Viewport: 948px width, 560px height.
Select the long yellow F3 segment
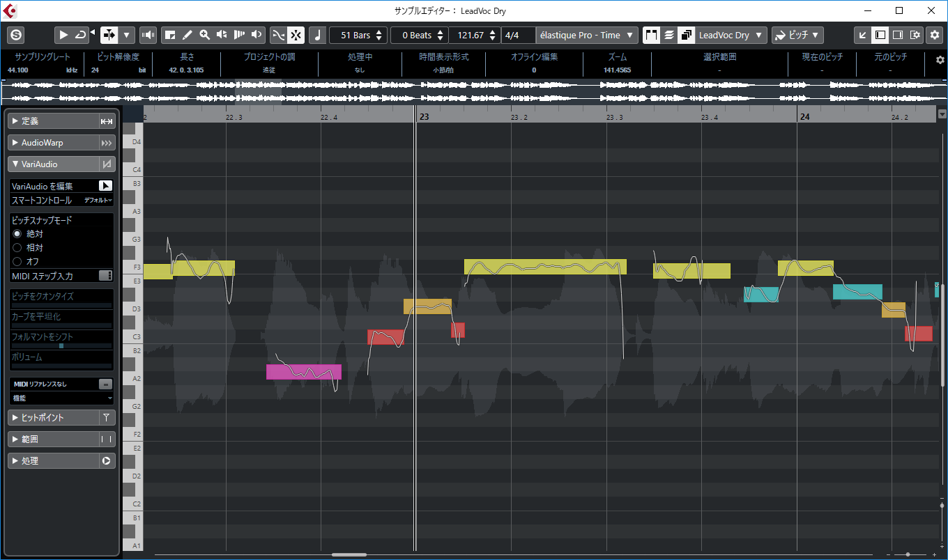(x=545, y=267)
